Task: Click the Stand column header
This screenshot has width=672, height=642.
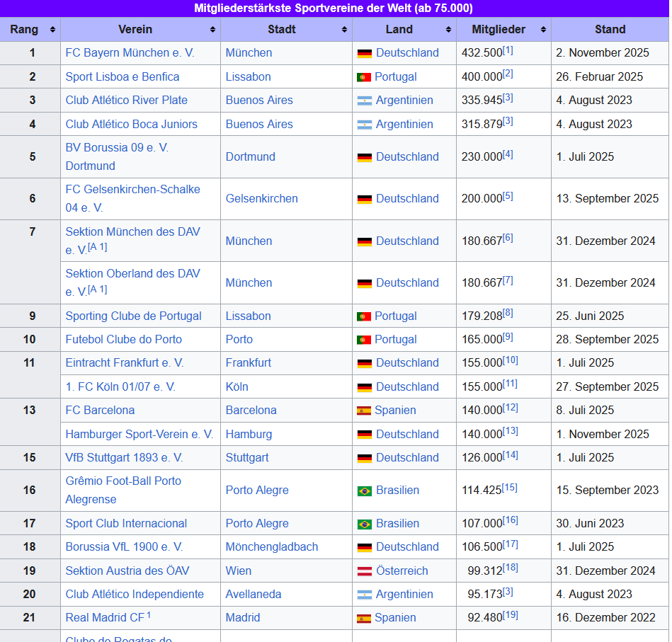Action: 610,30
